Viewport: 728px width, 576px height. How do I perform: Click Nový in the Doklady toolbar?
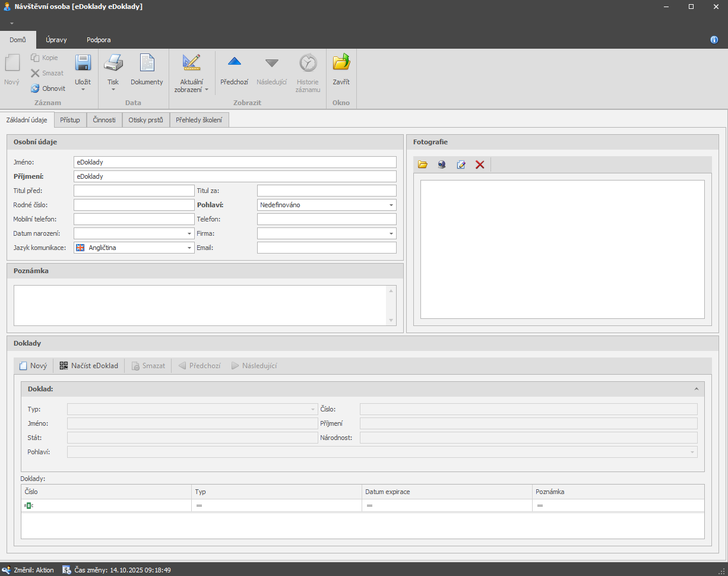point(33,366)
